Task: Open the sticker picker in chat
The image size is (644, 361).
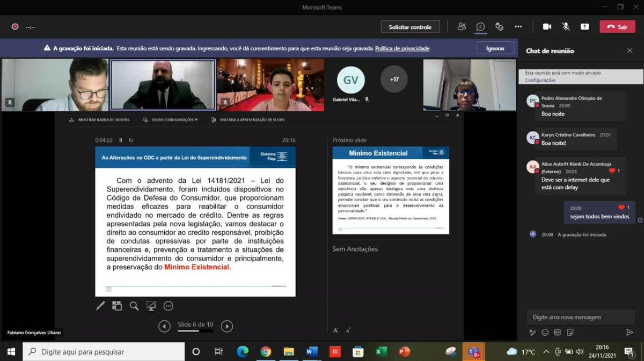Action: click(x=570, y=333)
